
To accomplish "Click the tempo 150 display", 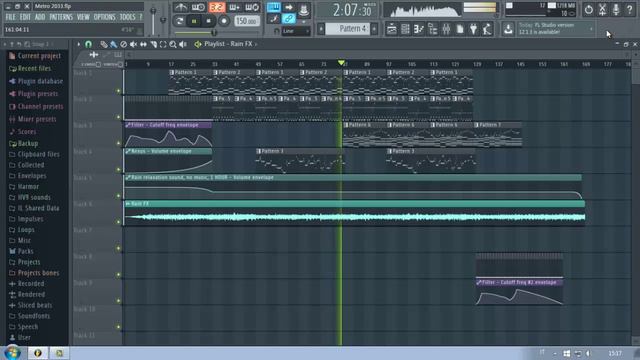I will (x=247, y=20).
